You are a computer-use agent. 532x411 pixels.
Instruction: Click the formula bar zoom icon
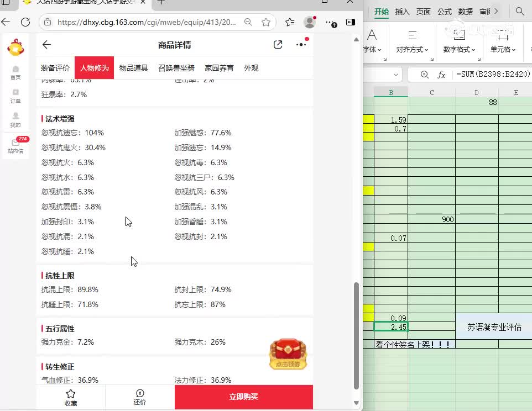pyautogui.click(x=425, y=75)
